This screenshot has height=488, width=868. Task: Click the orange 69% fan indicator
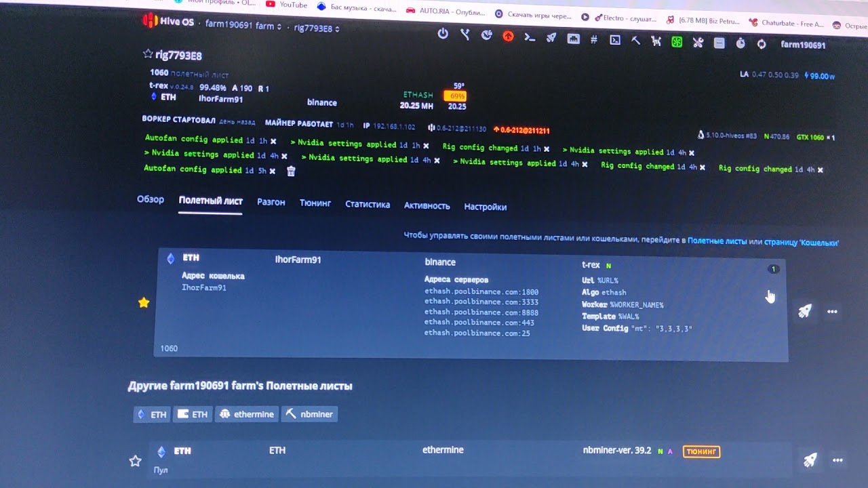click(x=454, y=96)
